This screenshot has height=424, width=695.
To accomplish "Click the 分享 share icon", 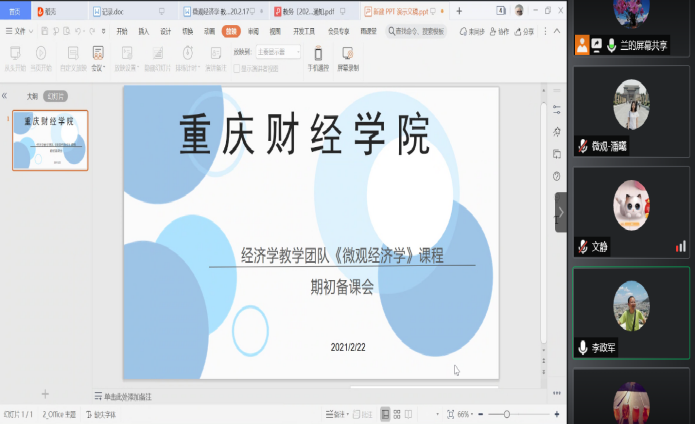I will pyautogui.click(x=523, y=31).
